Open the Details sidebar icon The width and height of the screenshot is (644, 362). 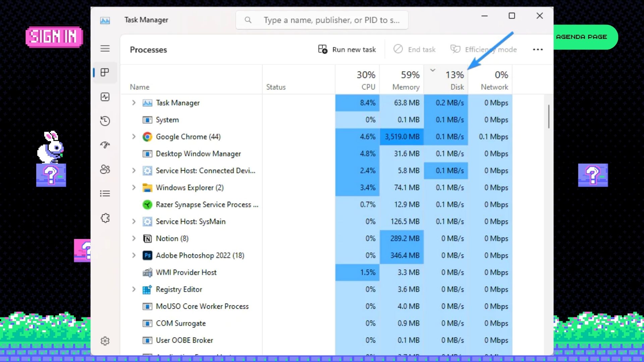pos(105,193)
